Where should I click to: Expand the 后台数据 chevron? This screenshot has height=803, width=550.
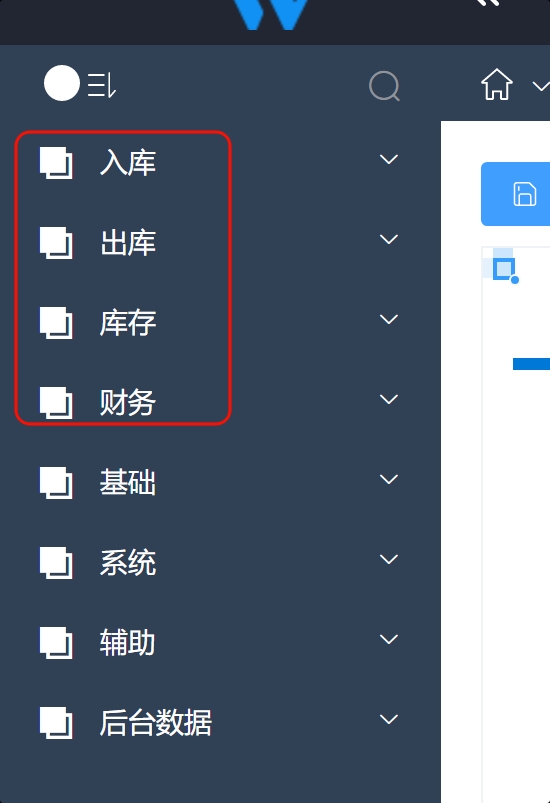tap(389, 719)
